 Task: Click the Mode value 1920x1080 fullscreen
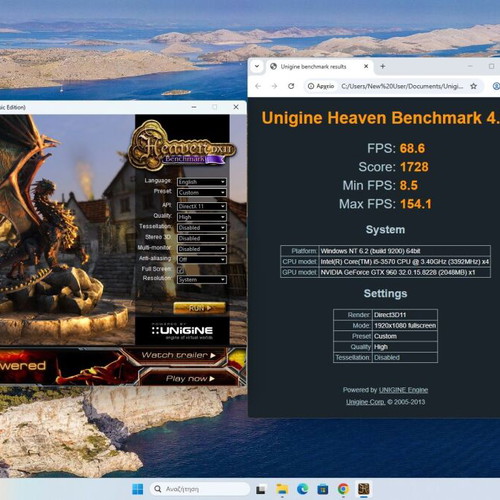click(x=405, y=325)
